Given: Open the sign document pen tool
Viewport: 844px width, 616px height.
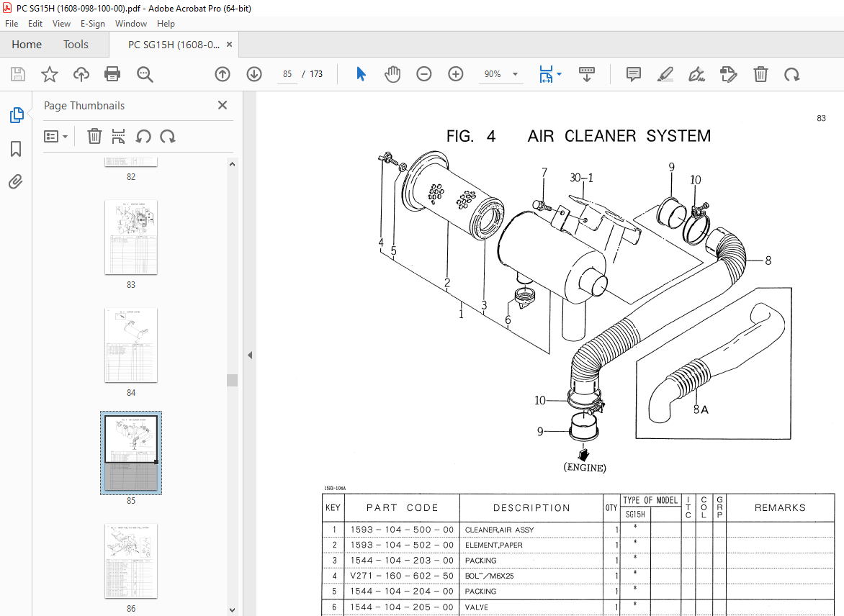Looking at the screenshot, I should [697, 74].
